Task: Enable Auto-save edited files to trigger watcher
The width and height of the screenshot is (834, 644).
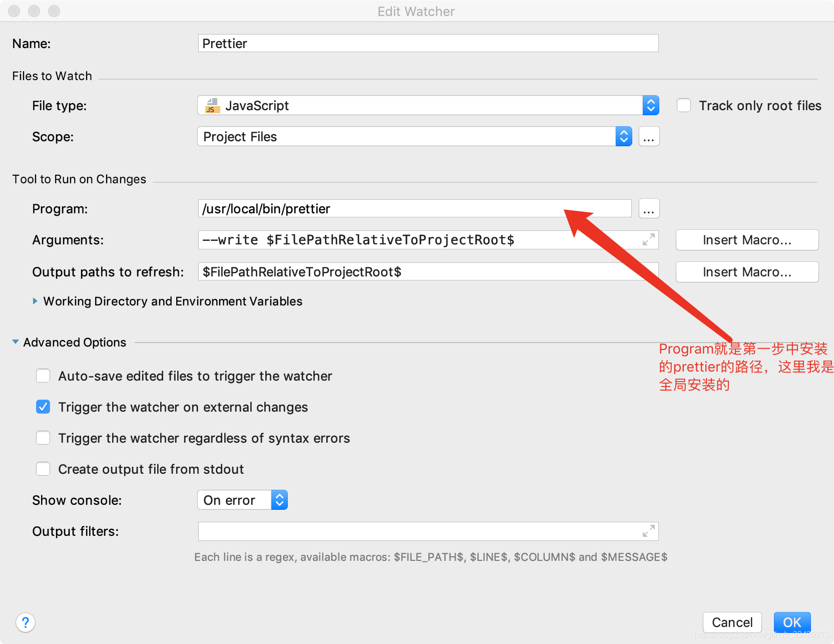Action: [x=43, y=376]
